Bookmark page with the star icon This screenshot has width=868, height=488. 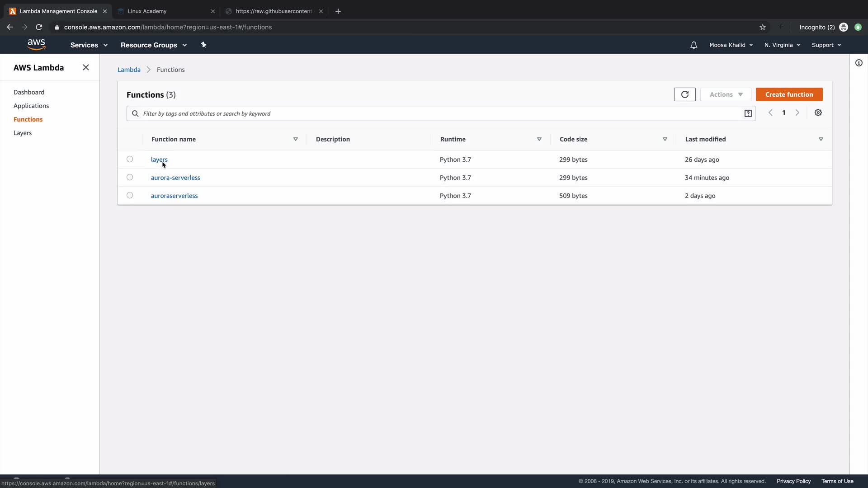(762, 27)
